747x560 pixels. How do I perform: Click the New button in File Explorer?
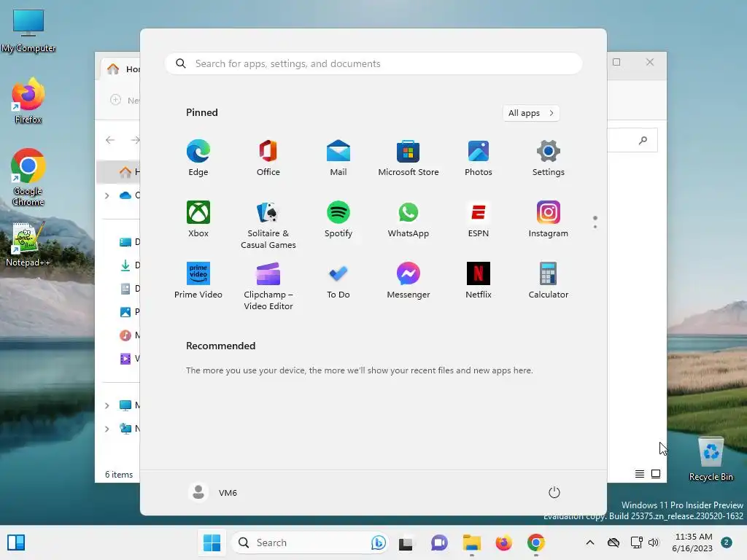pos(125,100)
